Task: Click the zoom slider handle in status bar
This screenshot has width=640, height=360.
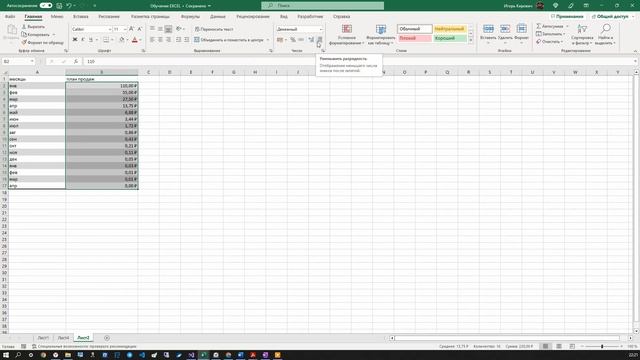Action: [x=602, y=347]
